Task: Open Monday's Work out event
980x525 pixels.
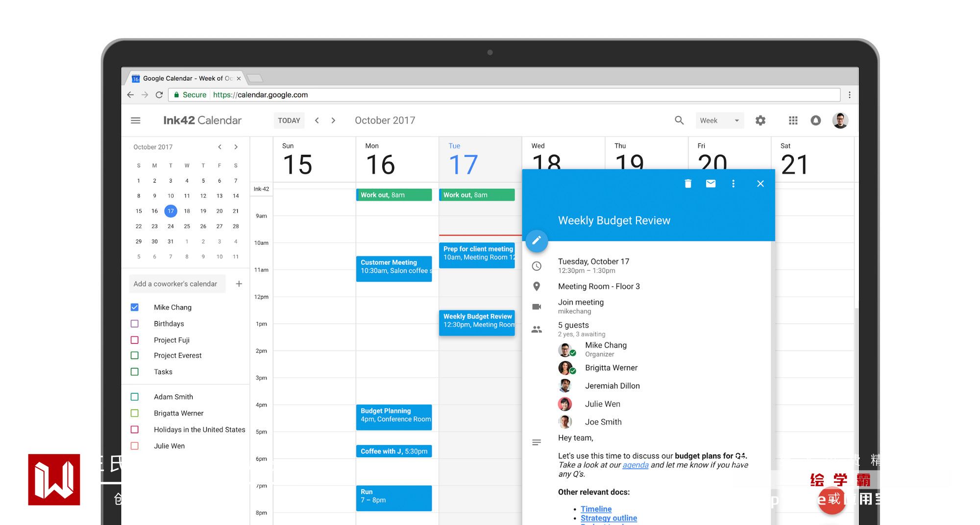Action: pyautogui.click(x=394, y=195)
